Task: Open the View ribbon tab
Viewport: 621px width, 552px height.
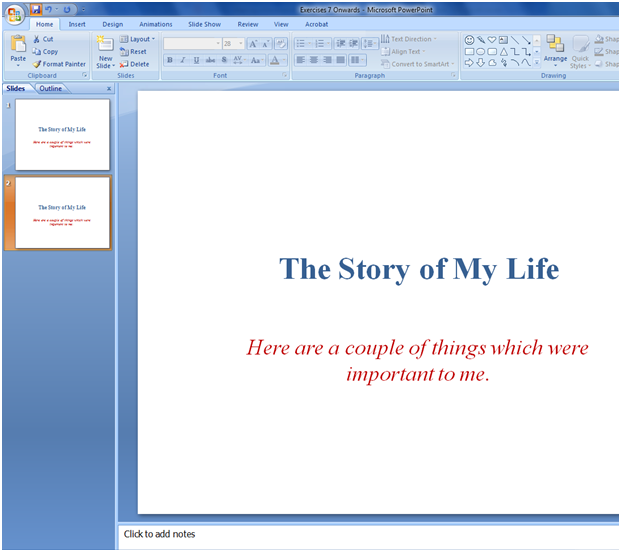Action: point(281,24)
